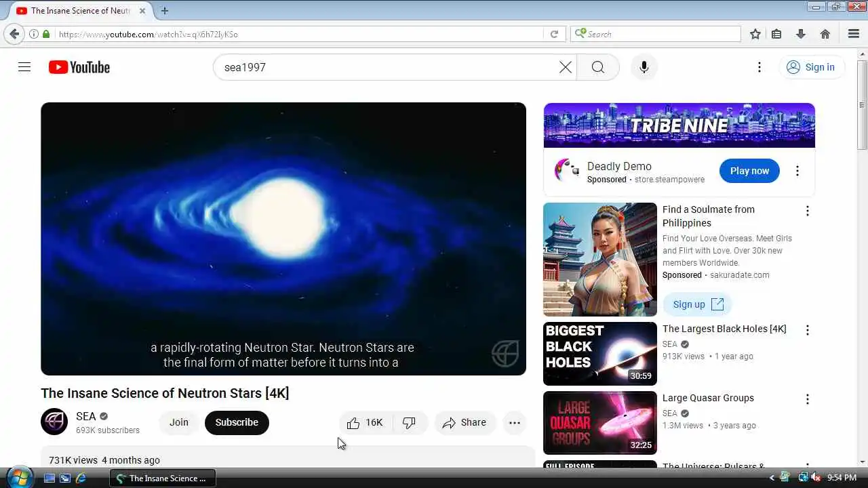Open options for Soulmate ad

click(x=807, y=211)
